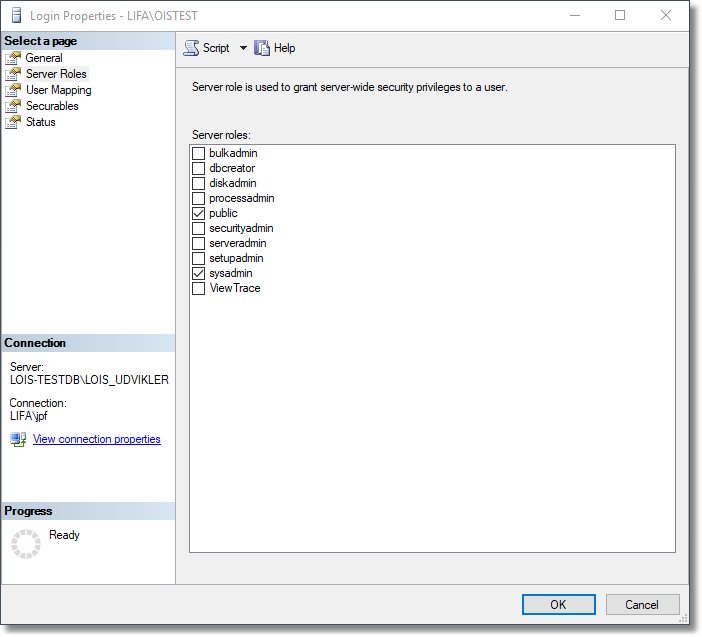Click the Help icon in the toolbar

click(x=263, y=48)
